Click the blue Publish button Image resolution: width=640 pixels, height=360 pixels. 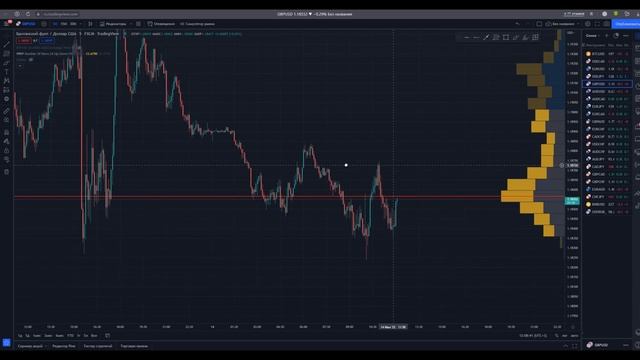point(626,24)
